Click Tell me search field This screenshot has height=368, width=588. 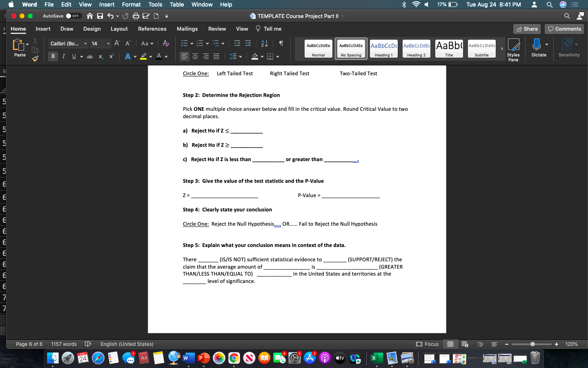tap(269, 29)
